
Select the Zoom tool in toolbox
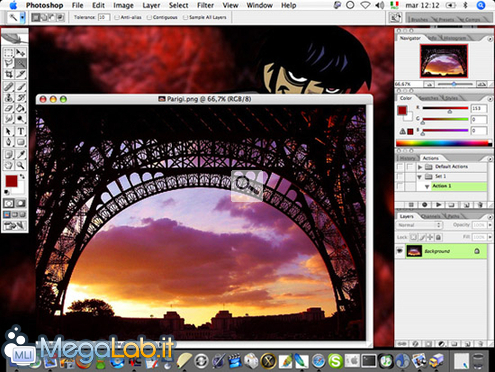coord(21,165)
